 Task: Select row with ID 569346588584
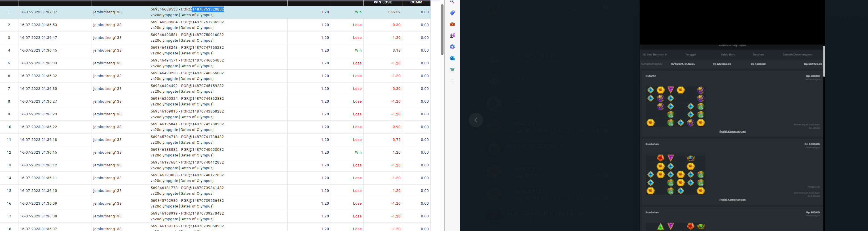click(215, 25)
